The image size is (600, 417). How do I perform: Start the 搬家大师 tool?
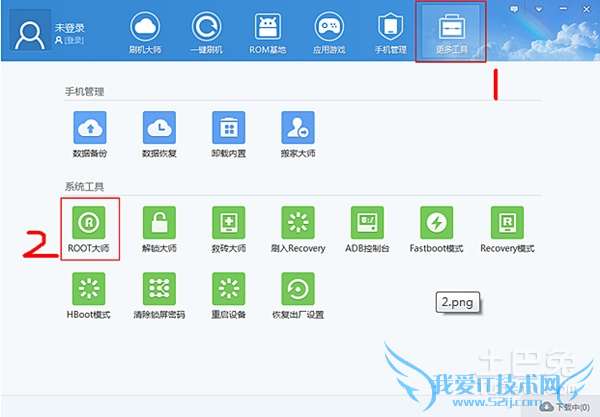tap(298, 135)
